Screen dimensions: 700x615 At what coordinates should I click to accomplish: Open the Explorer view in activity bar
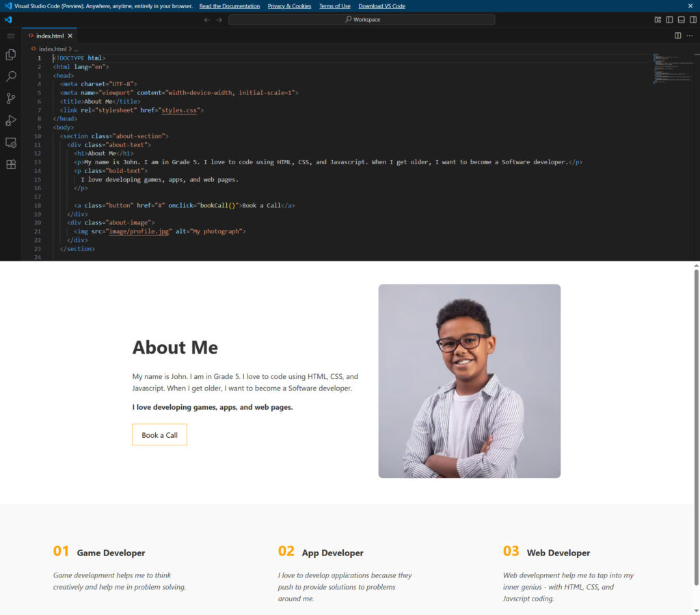(10, 55)
